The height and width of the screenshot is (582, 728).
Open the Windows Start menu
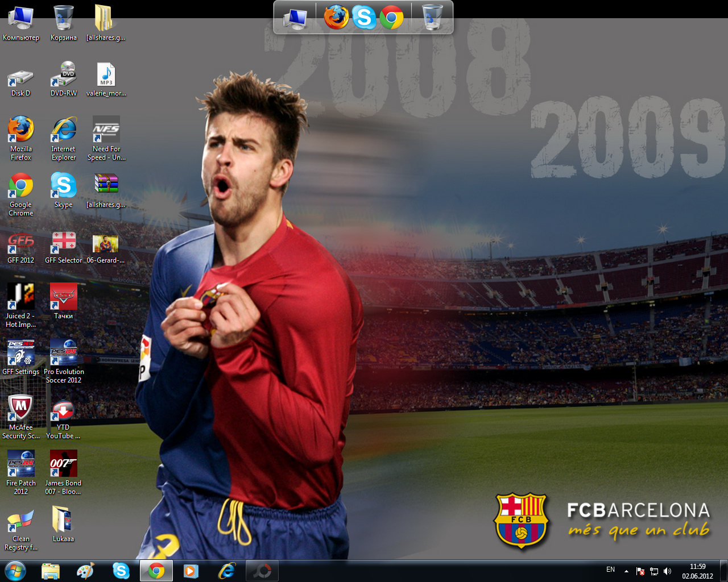[x=15, y=571]
